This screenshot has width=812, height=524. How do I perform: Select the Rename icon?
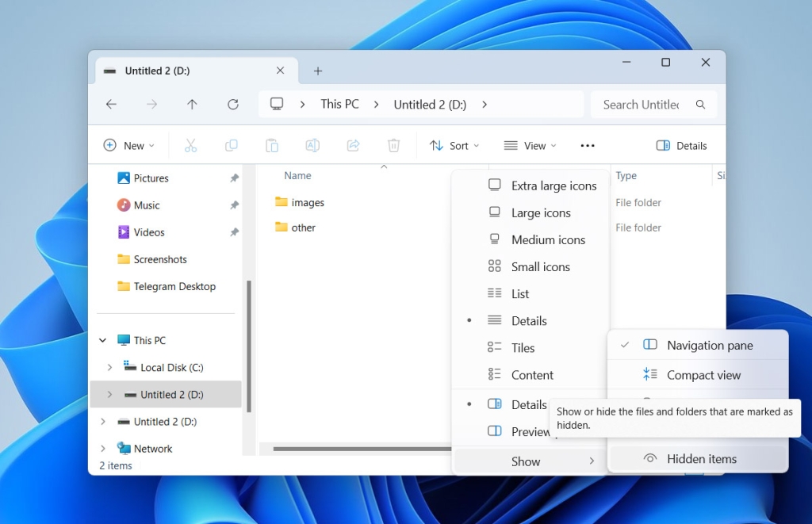312,145
